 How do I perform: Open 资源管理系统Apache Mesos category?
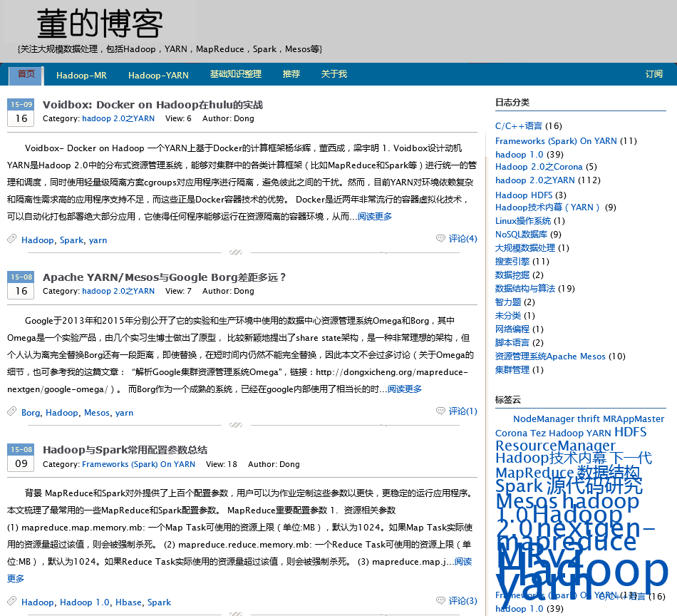(550, 356)
